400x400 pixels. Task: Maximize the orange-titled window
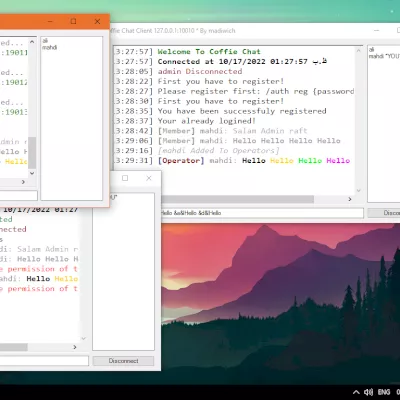pos(73,22)
